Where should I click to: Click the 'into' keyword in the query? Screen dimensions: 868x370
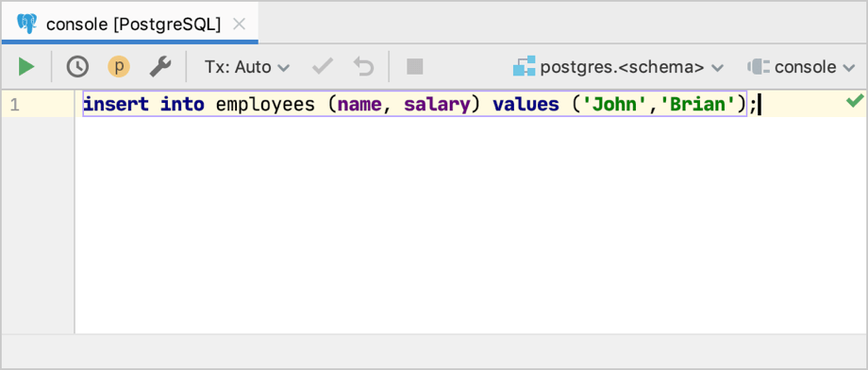[182, 104]
